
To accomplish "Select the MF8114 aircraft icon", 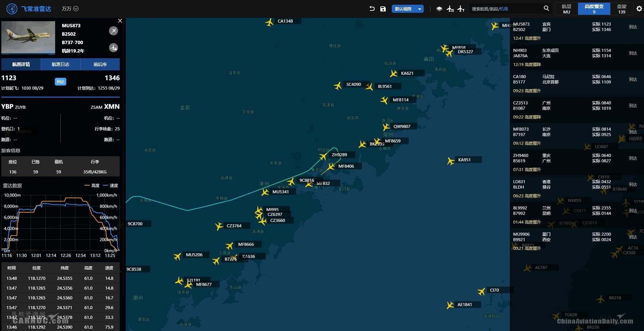I will pyautogui.click(x=384, y=100).
